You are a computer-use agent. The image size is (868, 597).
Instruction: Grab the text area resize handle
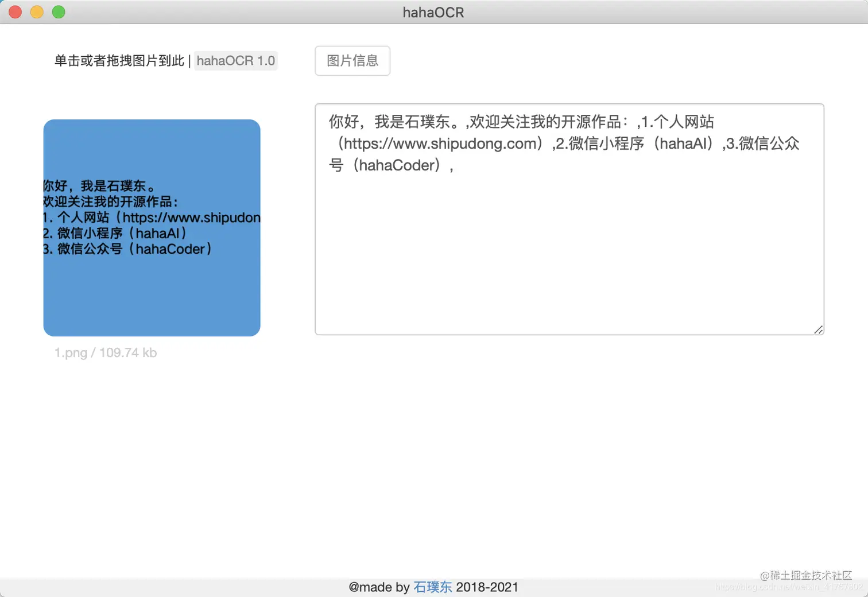[819, 329]
